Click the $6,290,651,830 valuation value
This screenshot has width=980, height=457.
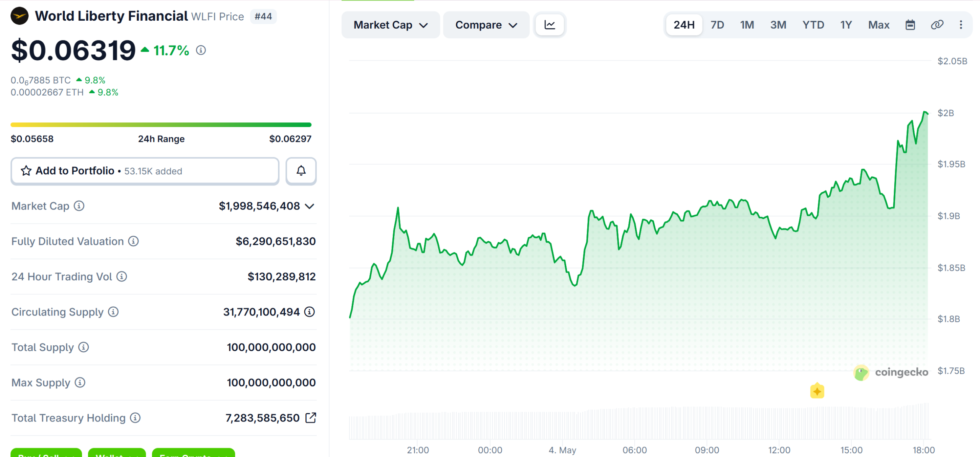click(276, 241)
